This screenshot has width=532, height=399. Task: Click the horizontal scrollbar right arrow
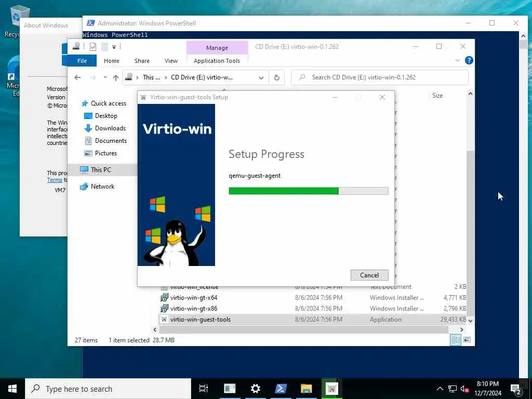(x=462, y=329)
